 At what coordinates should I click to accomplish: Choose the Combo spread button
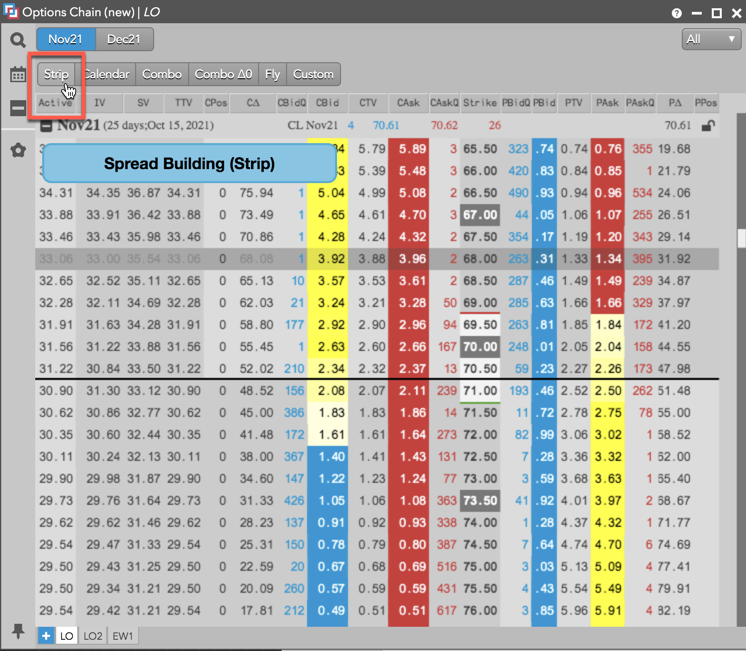[x=162, y=74]
